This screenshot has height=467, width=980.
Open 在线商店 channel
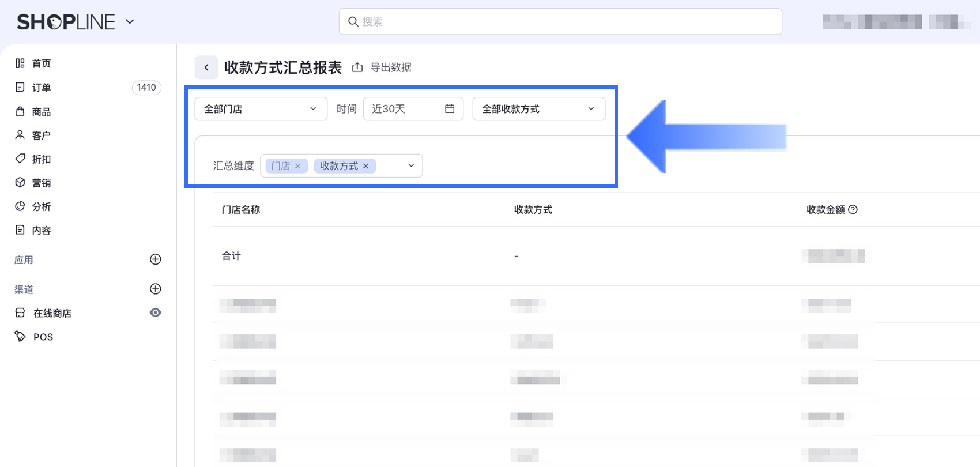tap(52, 313)
